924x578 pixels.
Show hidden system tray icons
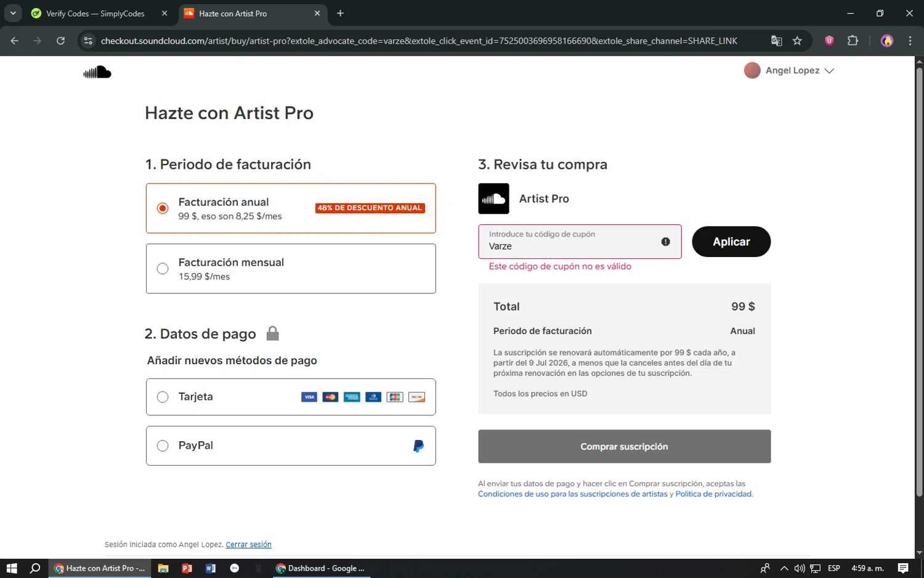pos(784,568)
